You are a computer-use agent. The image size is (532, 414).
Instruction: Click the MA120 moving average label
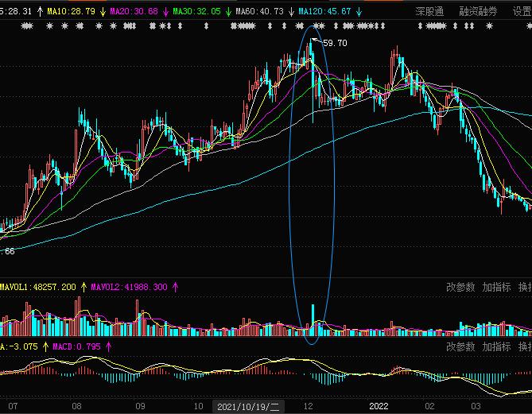(x=324, y=12)
